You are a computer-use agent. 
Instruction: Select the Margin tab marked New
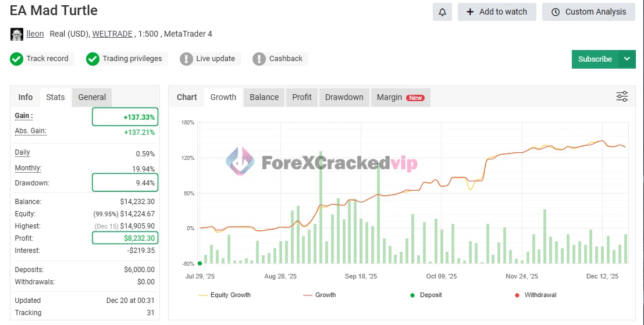point(400,97)
